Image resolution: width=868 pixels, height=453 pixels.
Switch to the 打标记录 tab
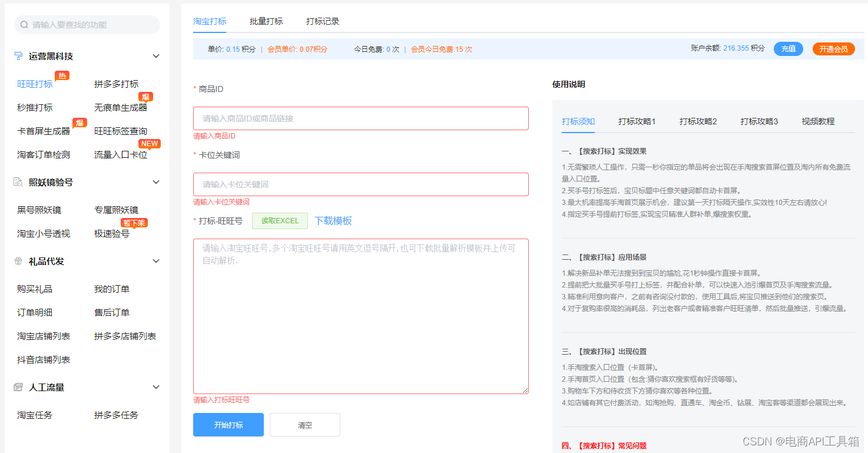pos(323,21)
